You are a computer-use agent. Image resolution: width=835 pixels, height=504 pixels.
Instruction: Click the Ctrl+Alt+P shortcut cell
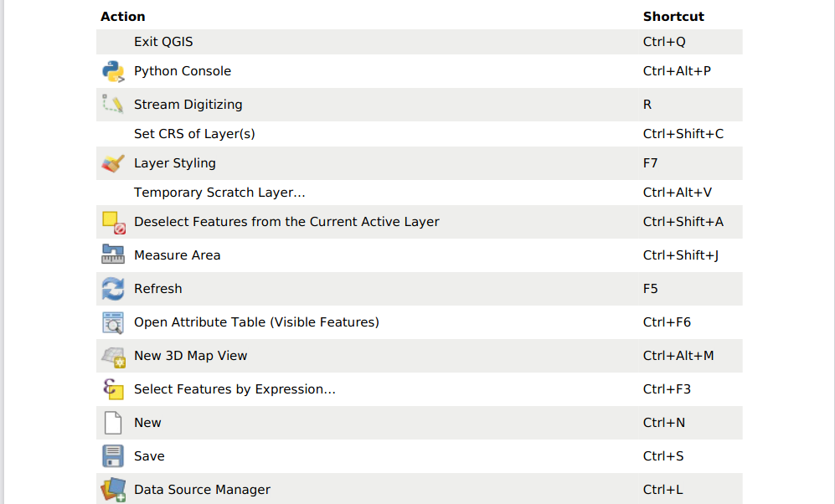click(677, 71)
